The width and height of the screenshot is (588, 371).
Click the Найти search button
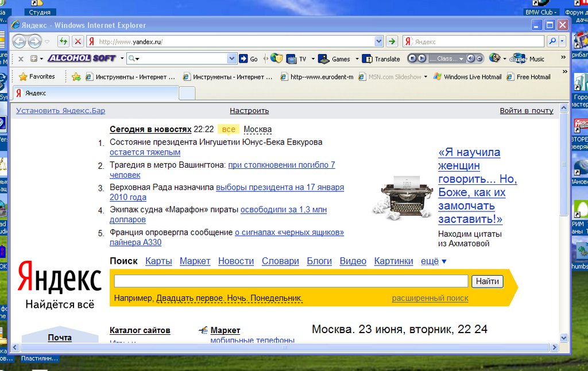coord(487,281)
